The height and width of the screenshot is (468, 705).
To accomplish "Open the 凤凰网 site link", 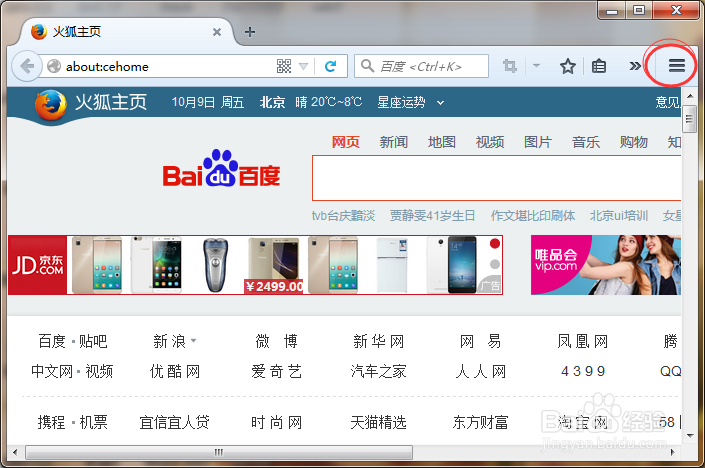I will pyautogui.click(x=582, y=341).
